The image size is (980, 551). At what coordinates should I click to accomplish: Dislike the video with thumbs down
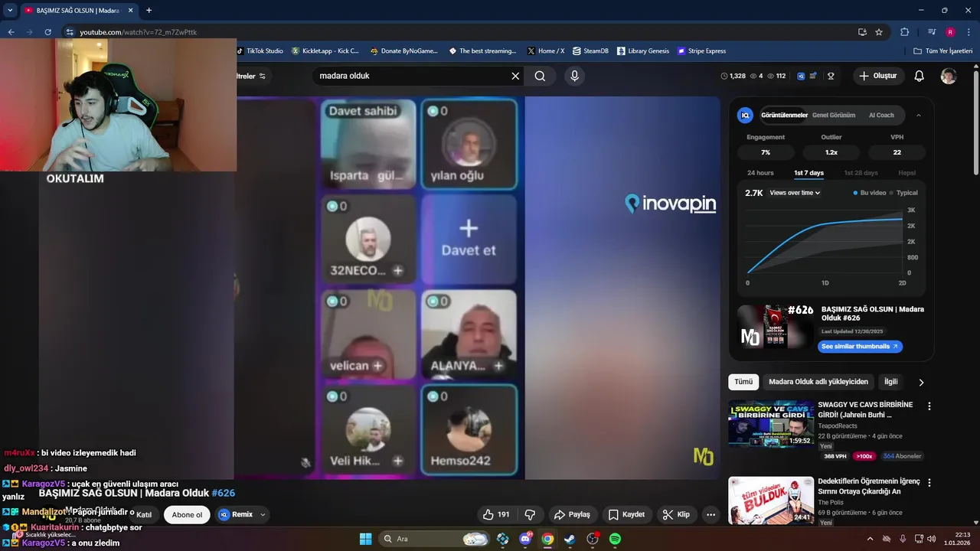point(529,514)
